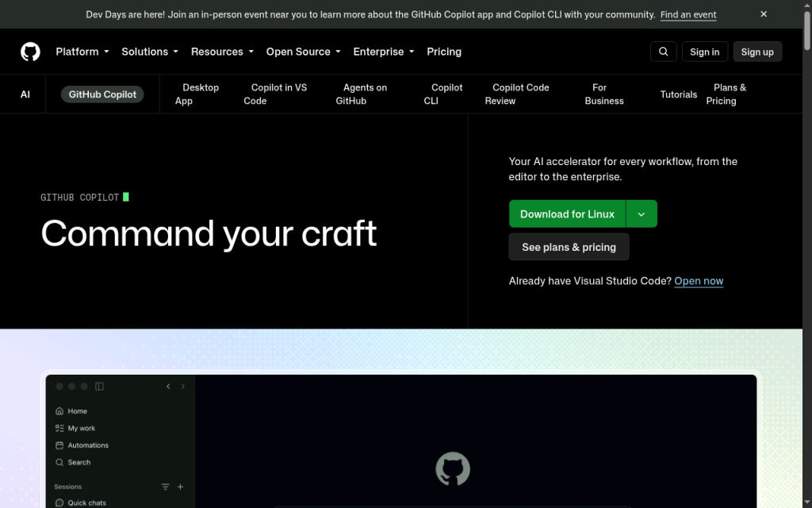Click the plus icon next to Sessions
Screen dimensions: 812x508
(x=180, y=487)
